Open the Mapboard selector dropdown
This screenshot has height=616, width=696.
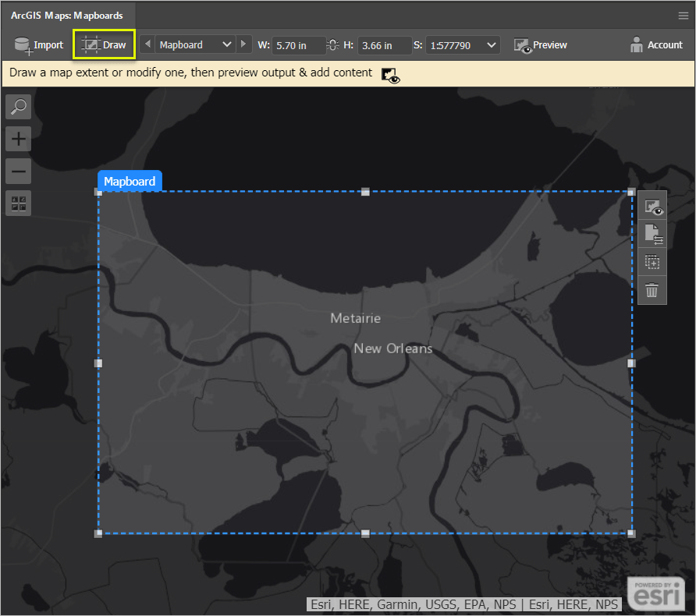[194, 45]
